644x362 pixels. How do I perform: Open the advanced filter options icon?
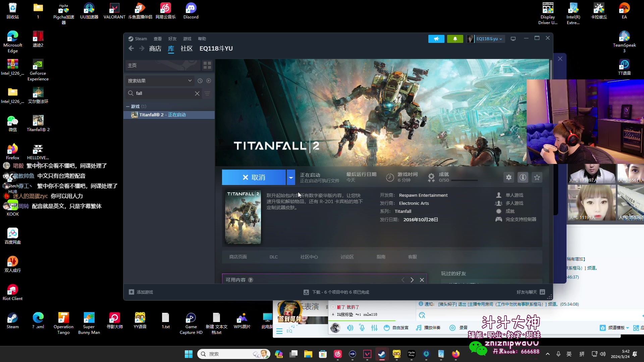pos(208,94)
